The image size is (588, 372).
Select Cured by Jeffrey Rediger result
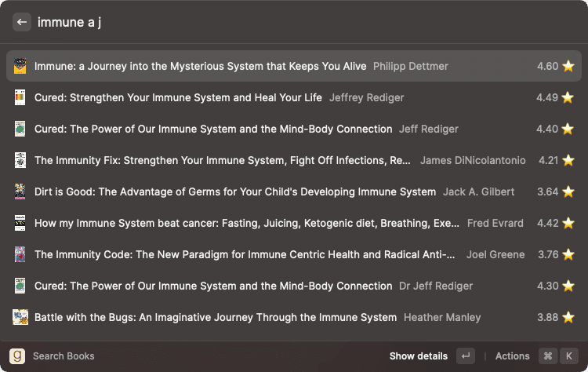pos(294,97)
